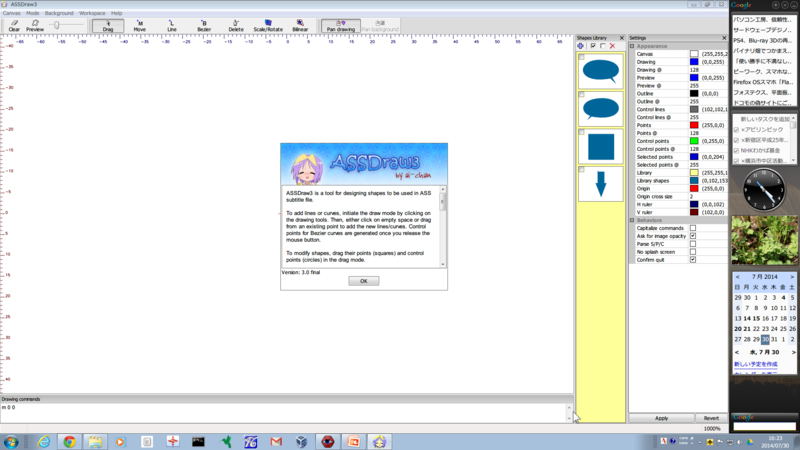Click the Revert settings button
800x450 pixels.
711,418
